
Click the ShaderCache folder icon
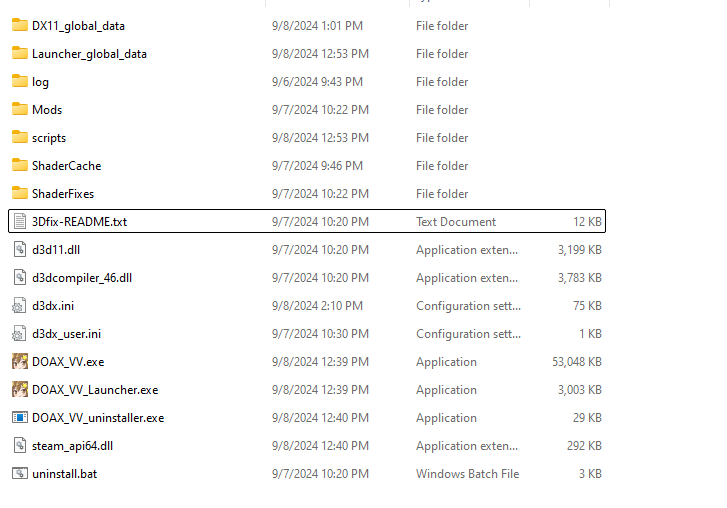click(x=19, y=166)
